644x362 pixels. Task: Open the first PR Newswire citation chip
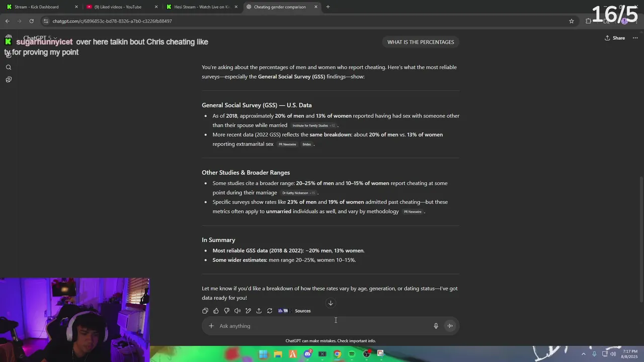(x=287, y=144)
